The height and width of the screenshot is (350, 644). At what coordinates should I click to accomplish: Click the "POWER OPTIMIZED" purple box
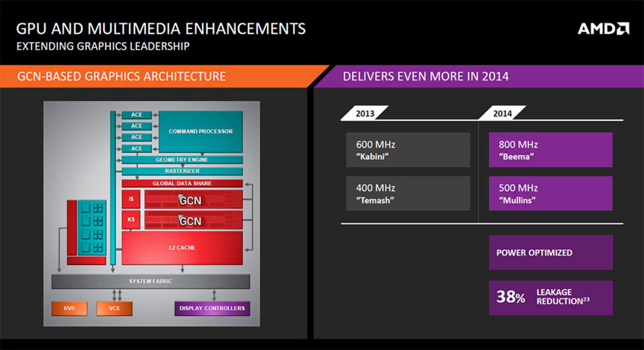pos(550,252)
